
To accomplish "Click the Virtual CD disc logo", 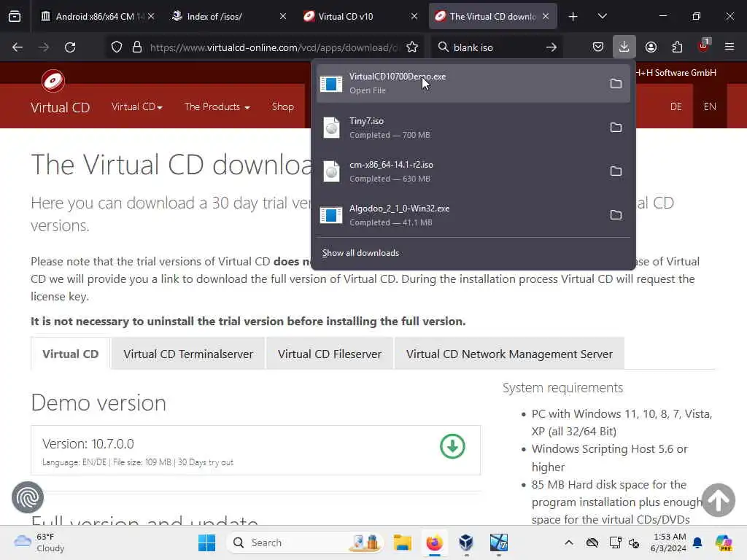I will 53,81.
